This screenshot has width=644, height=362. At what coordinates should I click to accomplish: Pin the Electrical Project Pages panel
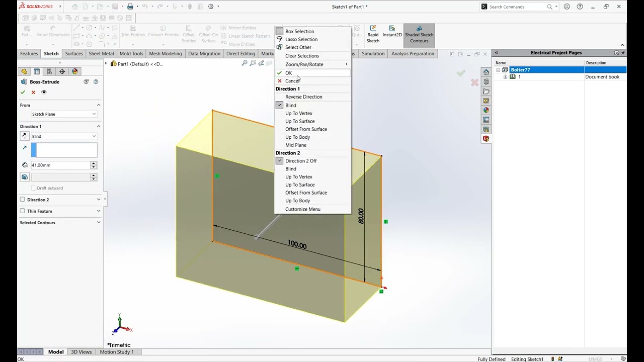coord(623,53)
